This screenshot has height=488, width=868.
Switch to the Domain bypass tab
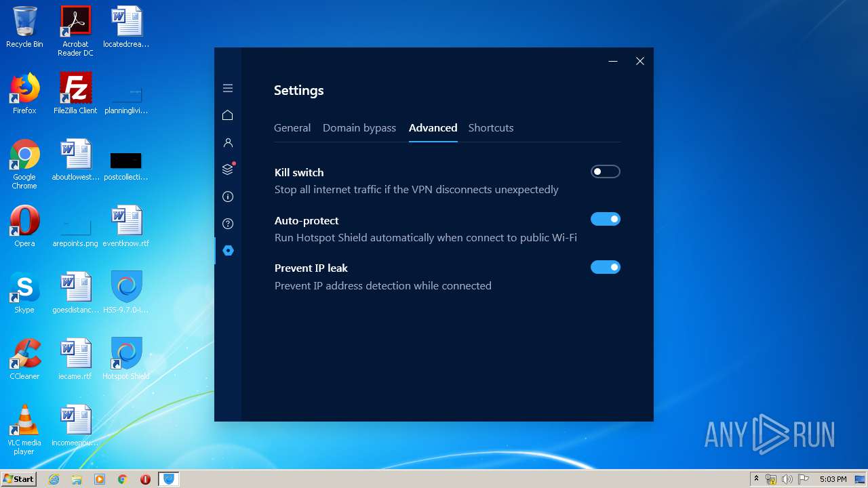pyautogui.click(x=359, y=127)
